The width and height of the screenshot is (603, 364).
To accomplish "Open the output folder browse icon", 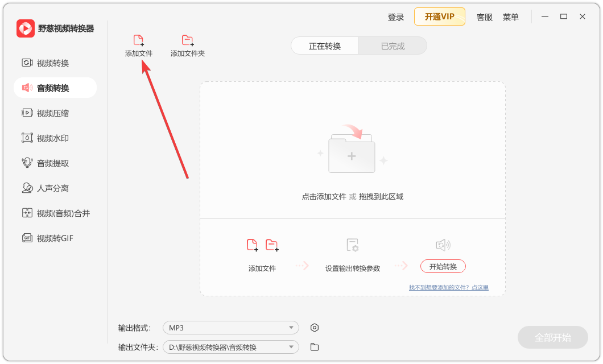I will coord(315,347).
